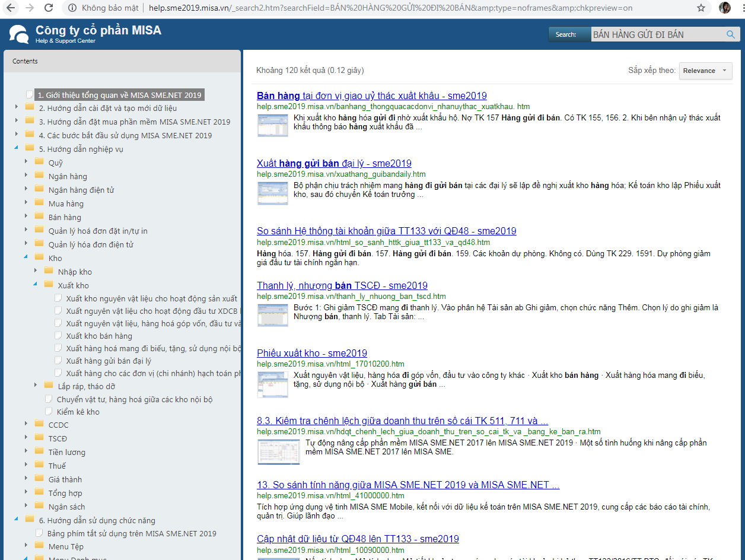This screenshot has width=745, height=560.
Task: Open thumbnail of Thanh lý, nhượng bán TSCĐ result
Action: point(273,315)
